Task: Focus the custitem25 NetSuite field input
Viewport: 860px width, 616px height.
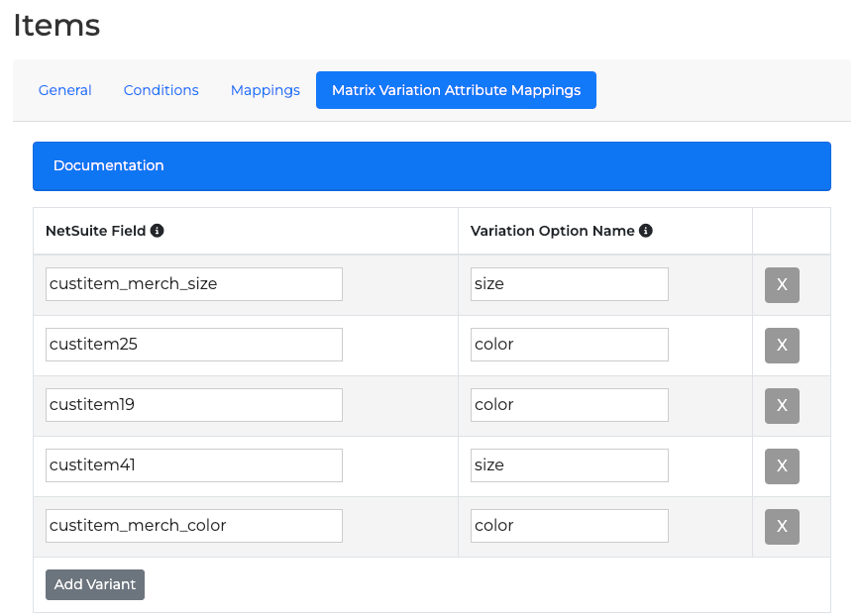Action: (194, 345)
